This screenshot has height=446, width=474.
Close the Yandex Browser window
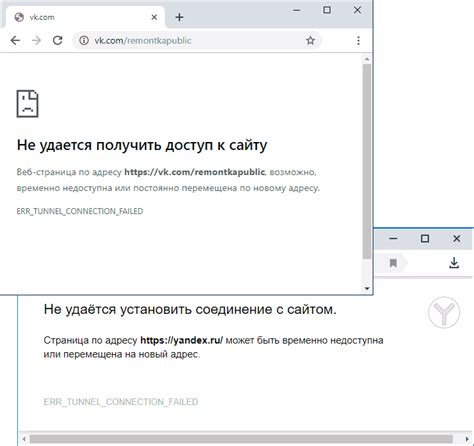[x=456, y=239]
